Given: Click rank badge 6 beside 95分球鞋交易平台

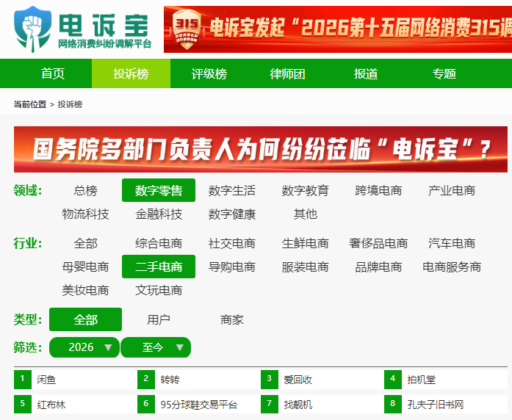Looking at the screenshot, I should (146, 404).
